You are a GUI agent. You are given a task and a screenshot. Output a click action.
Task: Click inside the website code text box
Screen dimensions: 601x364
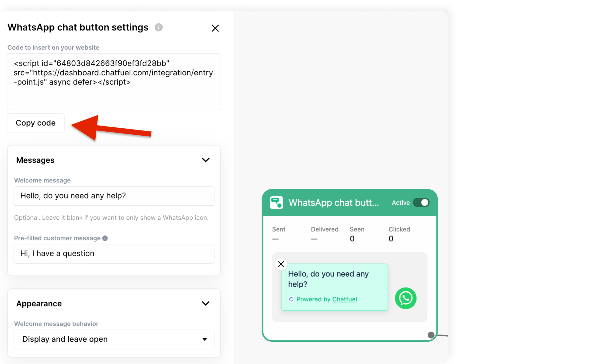pyautogui.click(x=114, y=82)
